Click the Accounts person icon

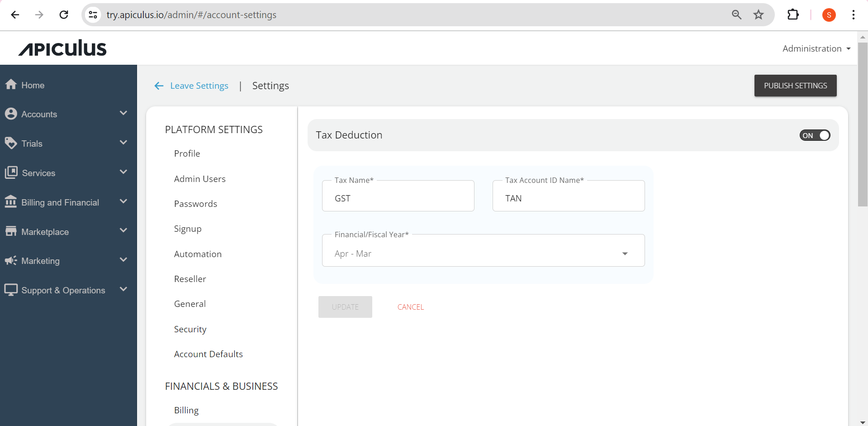click(11, 114)
